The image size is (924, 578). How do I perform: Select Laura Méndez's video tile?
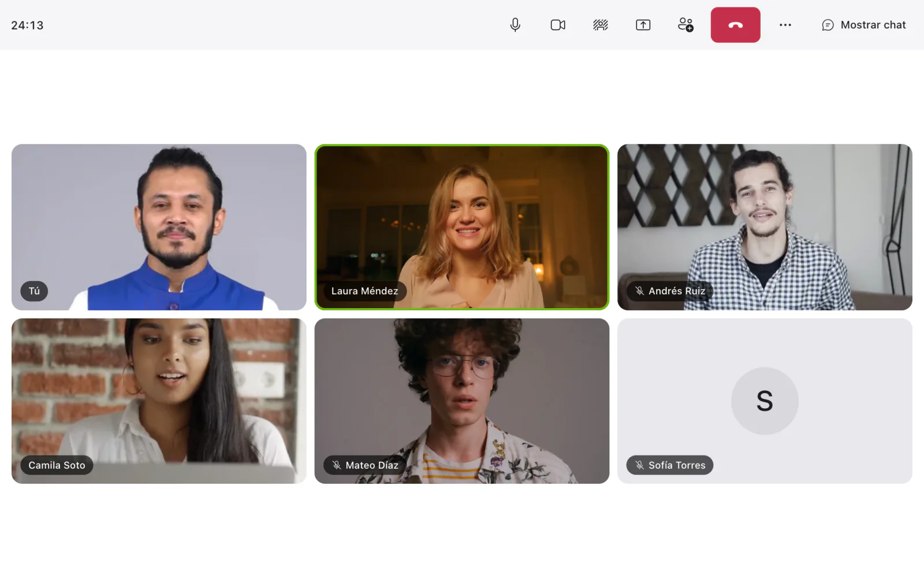point(462,227)
